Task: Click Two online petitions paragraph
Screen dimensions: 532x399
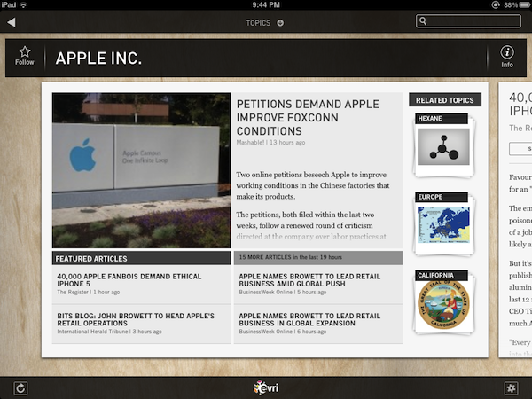Action: (x=313, y=185)
